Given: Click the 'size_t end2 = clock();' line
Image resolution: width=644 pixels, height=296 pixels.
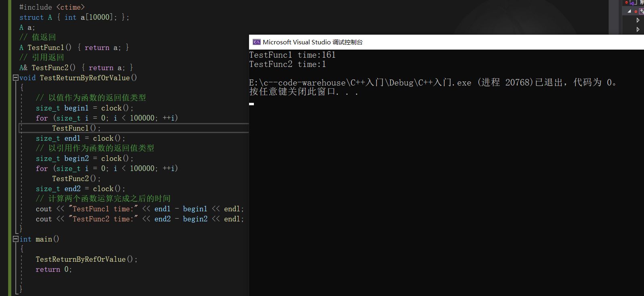Looking at the screenshot, I should (x=81, y=189).
